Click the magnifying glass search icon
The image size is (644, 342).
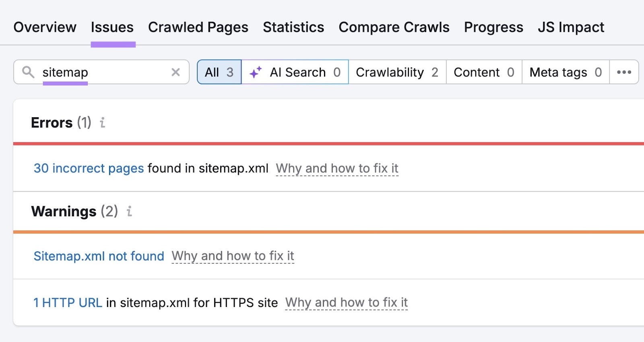pyautogui.click(x=27, y=72)
